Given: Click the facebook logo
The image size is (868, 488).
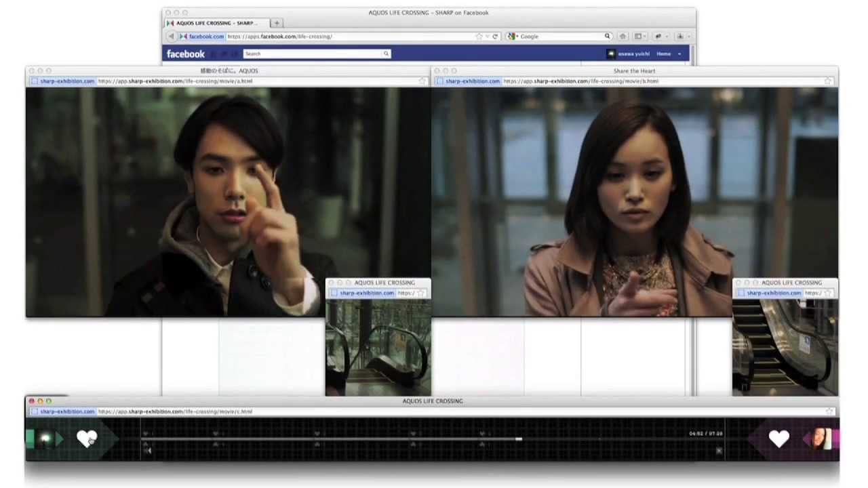Looking at the screenshot, I should click(185, 54).
